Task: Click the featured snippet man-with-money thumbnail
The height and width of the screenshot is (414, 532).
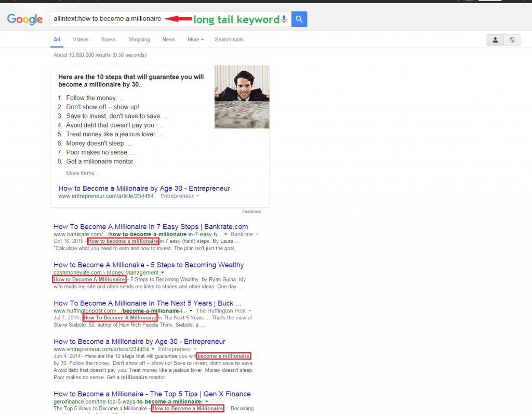Action: click(x=242, y=97)
